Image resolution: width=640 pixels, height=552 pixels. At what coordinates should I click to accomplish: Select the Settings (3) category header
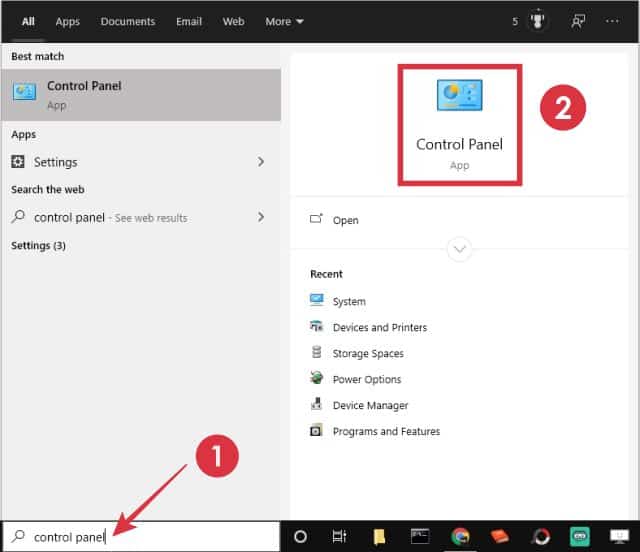click(38, 245)
